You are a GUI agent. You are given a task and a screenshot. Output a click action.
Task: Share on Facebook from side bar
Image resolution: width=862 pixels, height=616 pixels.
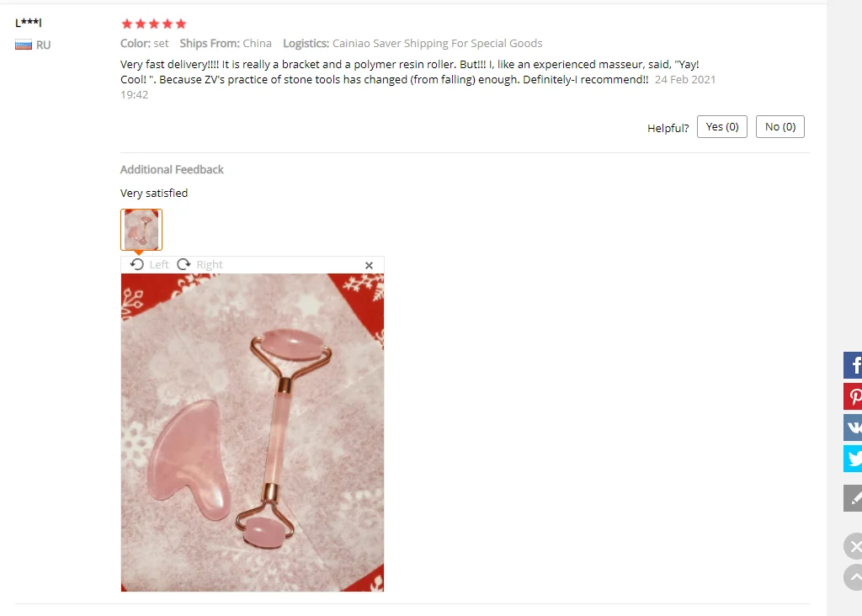coord(853,365)
